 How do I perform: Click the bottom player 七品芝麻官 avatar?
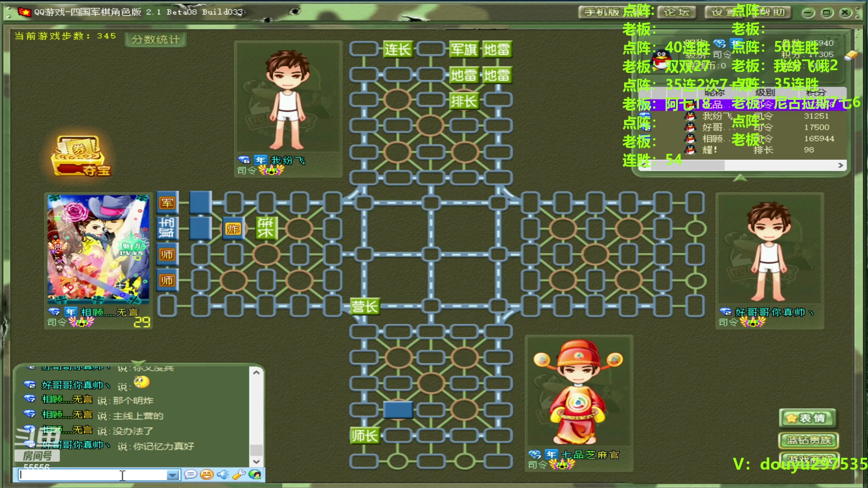coord(579,392)
